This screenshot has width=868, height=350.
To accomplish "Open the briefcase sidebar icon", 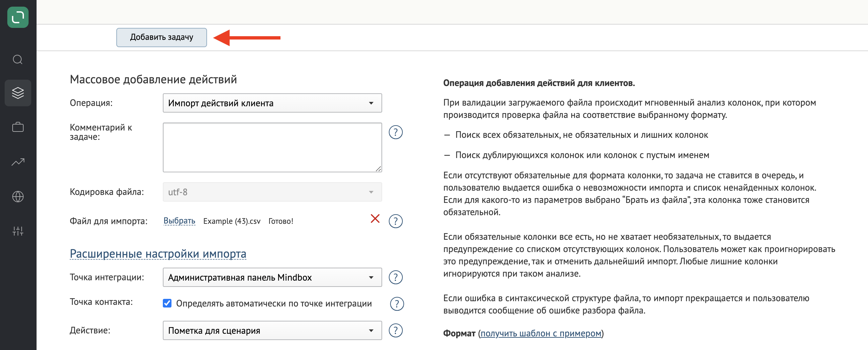I will click(x=18, y=127).
